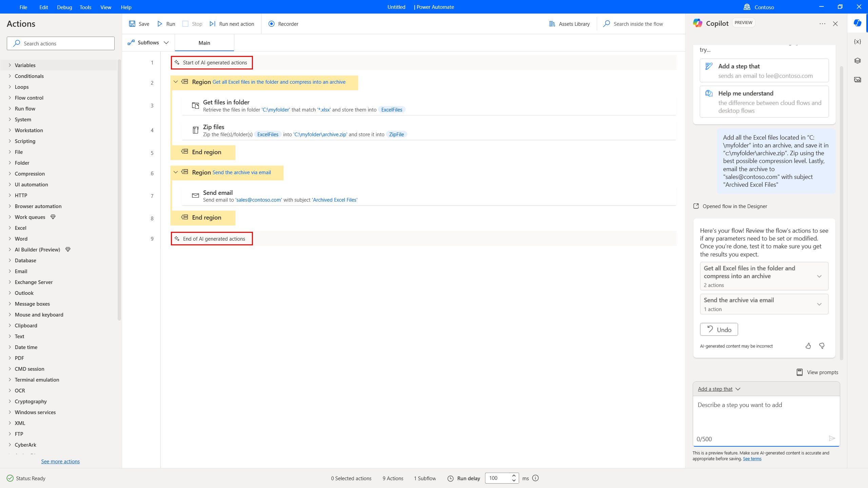The image size is (868, 488).
Task: Click the Copilot panel close icon
Action: [x=835, y=24]
